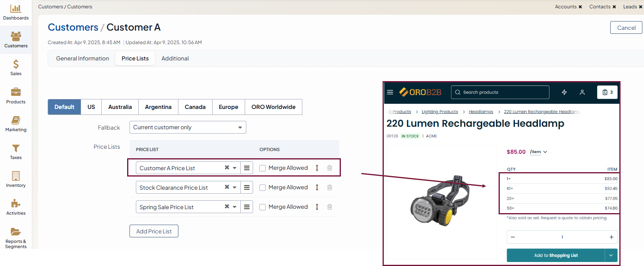Viewport: 644px width, 266px height.
Task: Expand Add to Shopping List options arrow
Action: point(611,255)
